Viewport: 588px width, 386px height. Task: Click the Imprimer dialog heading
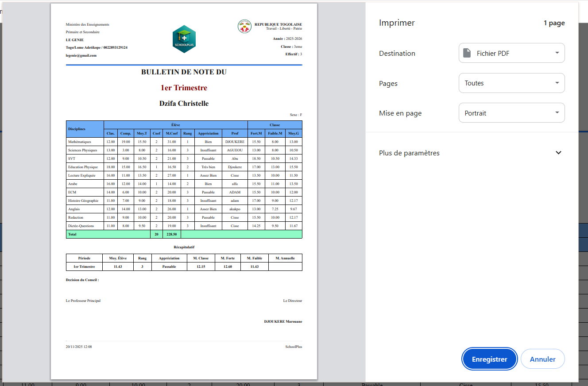(x=397, y=23)
